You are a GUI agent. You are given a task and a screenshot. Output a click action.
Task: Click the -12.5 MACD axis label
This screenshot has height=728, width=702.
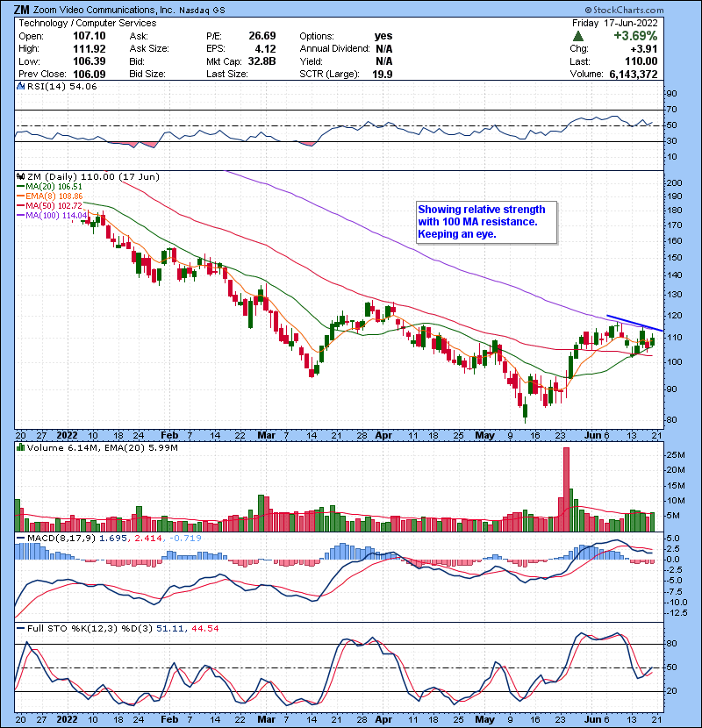(x=677, y=613)
